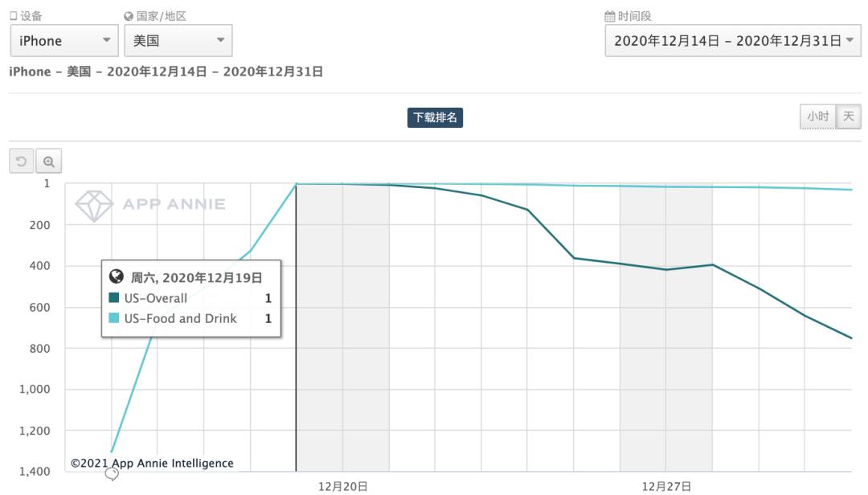Select the 下载排名 tab

pos(435,117)
